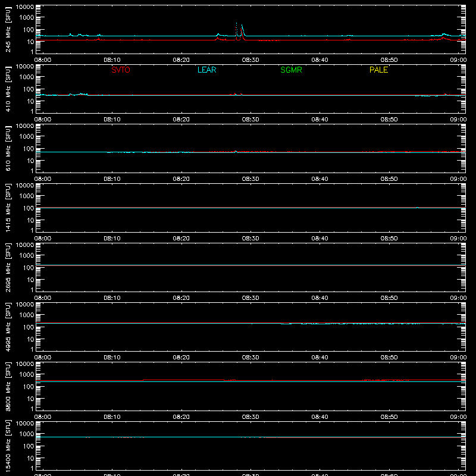Click 08:10 label beneath the 610 MHz plot

click(x=112, y=179)
